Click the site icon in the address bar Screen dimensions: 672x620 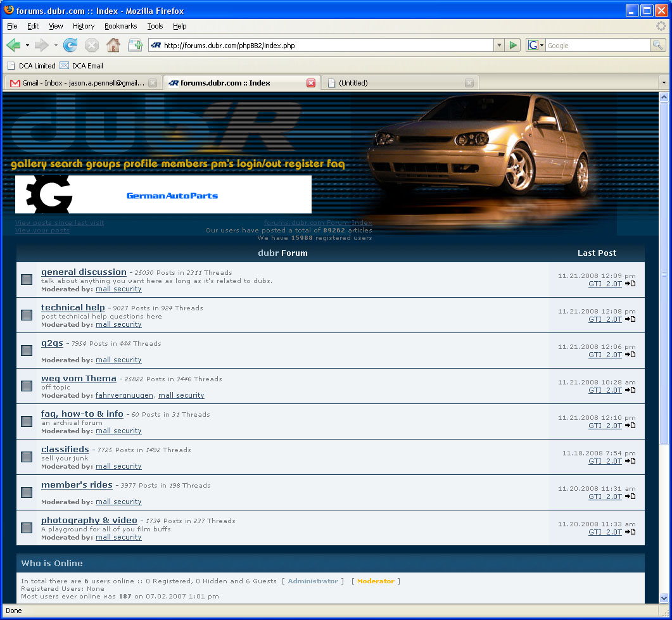(156, 46)
